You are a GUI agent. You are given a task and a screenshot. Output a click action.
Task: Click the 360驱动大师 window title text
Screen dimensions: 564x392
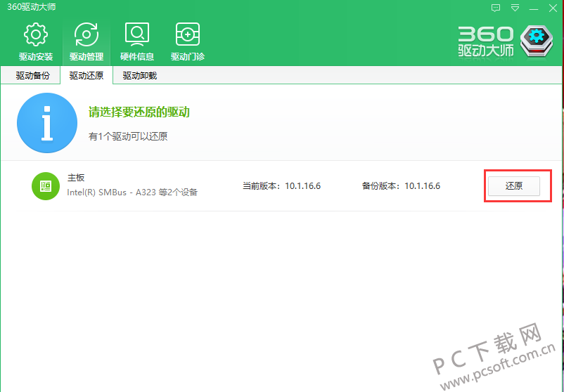click(32, 7)
